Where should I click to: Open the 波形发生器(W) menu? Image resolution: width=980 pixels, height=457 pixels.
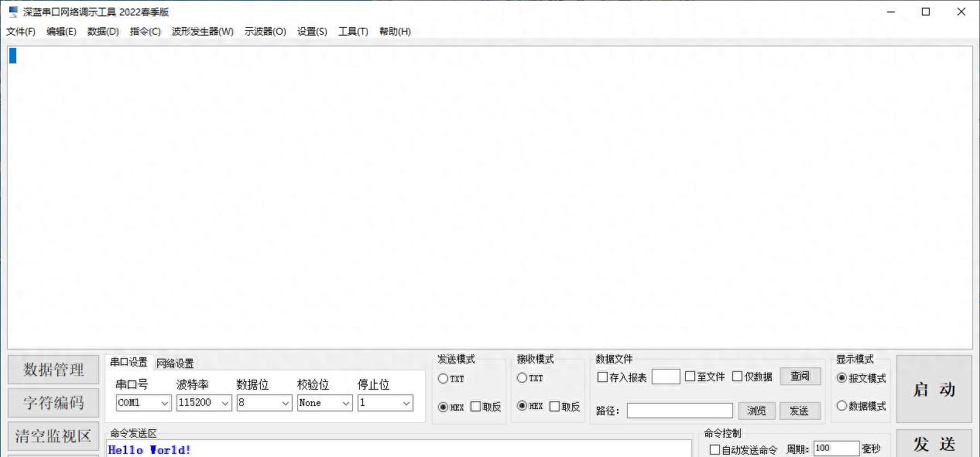202,32
